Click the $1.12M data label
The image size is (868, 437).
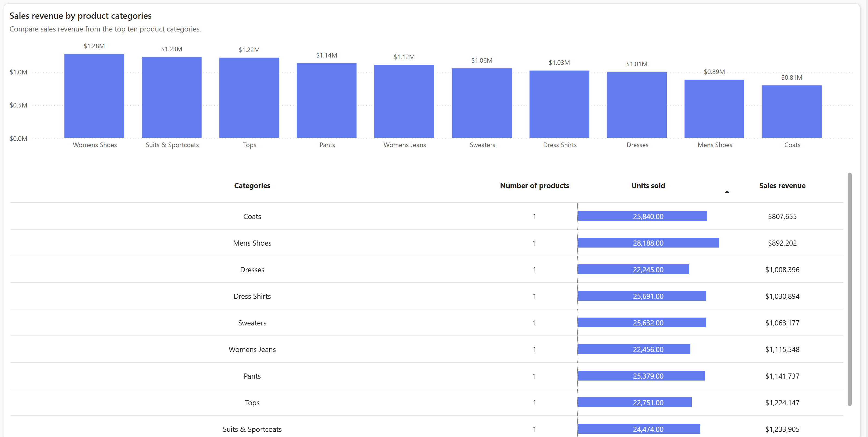[404, 57]
